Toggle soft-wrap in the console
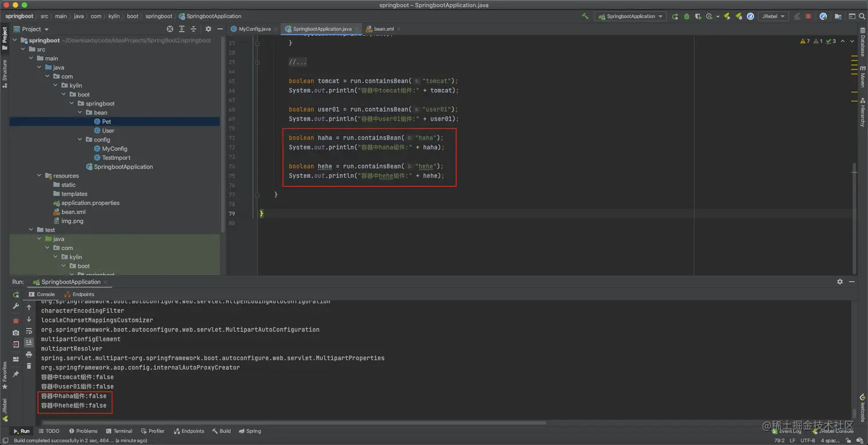 point(29,331)
